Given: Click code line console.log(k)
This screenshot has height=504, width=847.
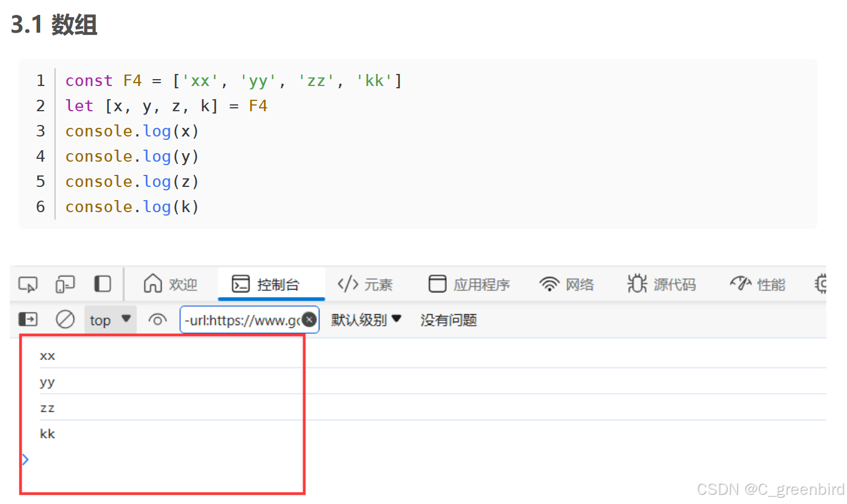Looking at the screenshot, I should [132, 207].
